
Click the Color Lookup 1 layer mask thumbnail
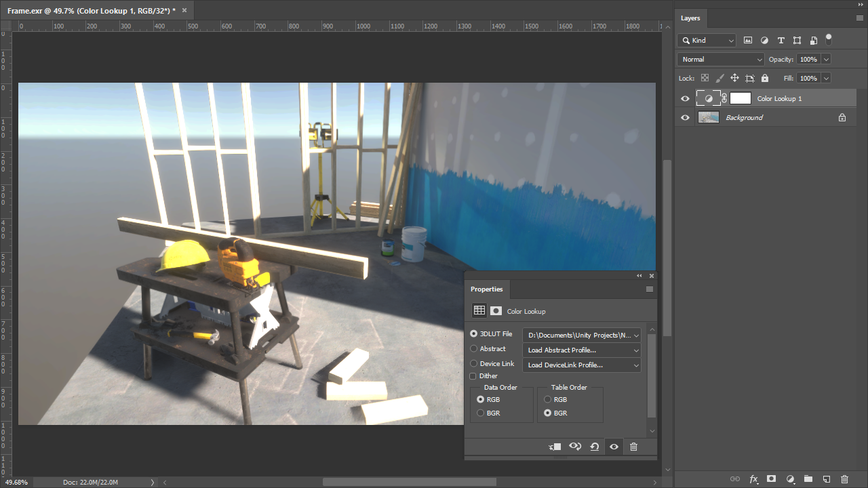pos(740,98)
